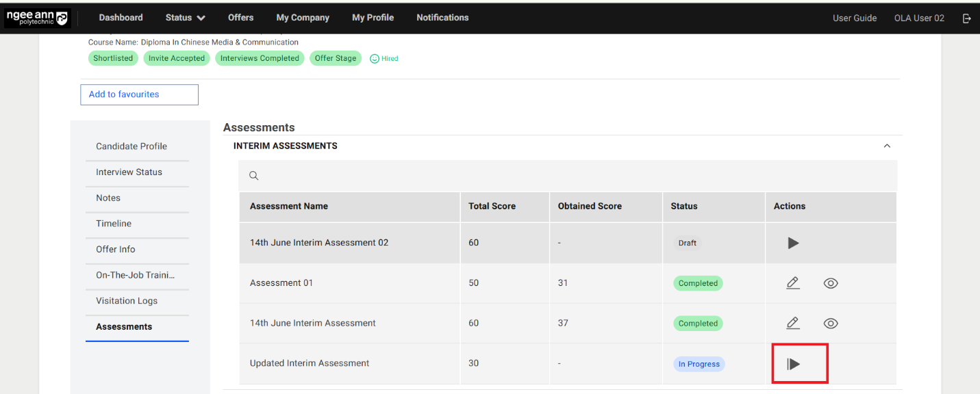Click the Ngee Ann Polytechnic logo
Screen dimensions: 980x394
[37, 18]
